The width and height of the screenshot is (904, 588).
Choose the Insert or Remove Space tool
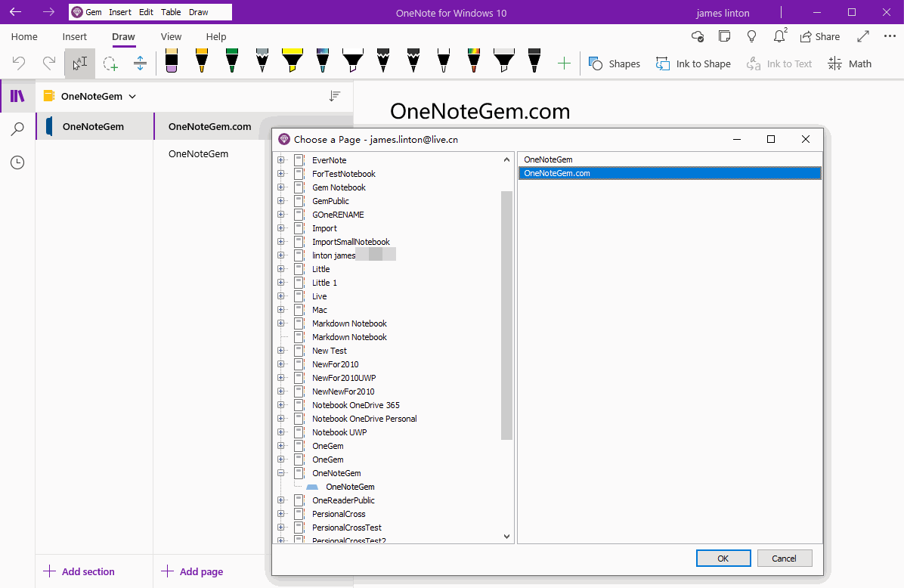(x=140, y=63)
